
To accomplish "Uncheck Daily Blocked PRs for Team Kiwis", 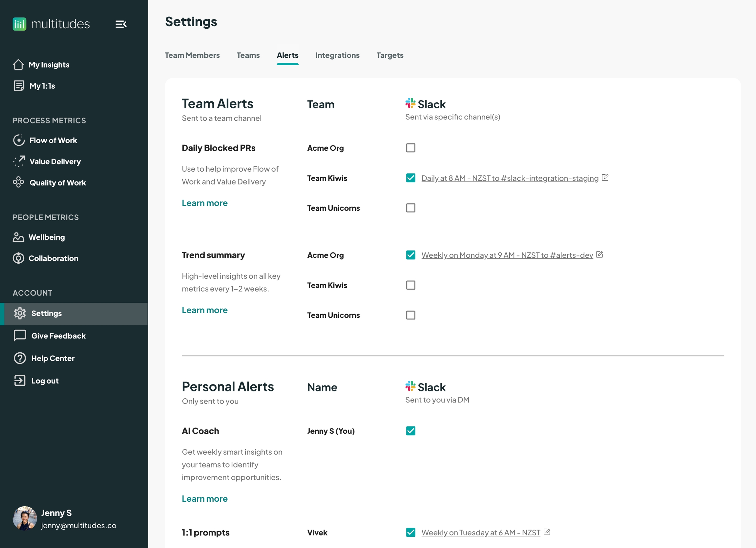I will (x=411, y=178).
